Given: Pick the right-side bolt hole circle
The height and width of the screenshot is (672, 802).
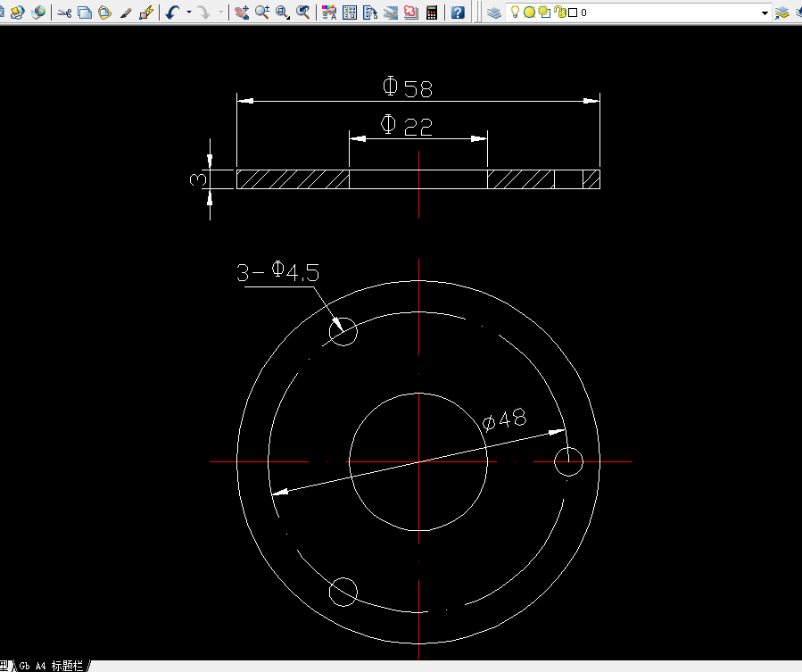Looking at the screenshot, I should coord(569,461).
